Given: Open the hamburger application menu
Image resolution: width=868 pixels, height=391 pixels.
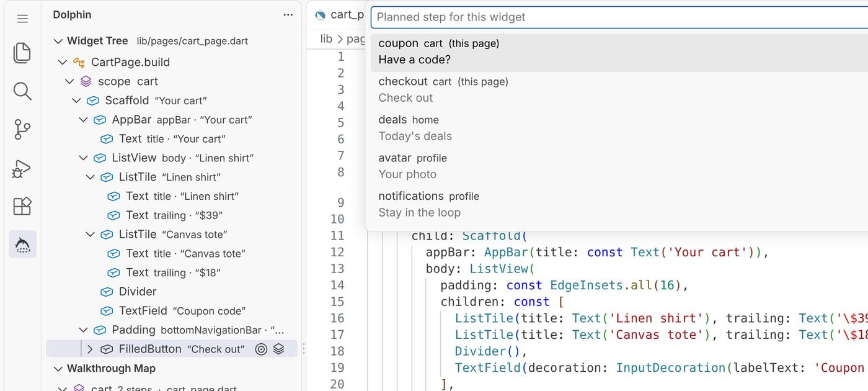Looking at the screenshot, I should pyautogui.click(x=22, y=19).
